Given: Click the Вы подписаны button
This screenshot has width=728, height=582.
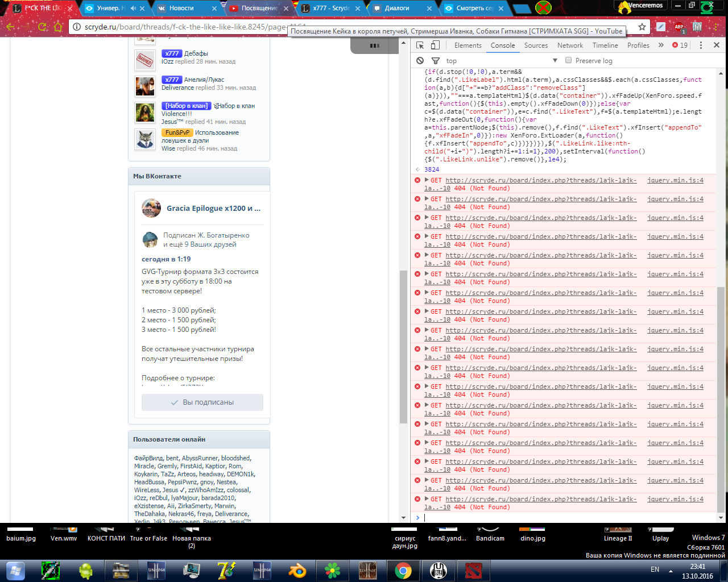Looking at the screenshot, I should pyautogui.click(x=202, y=402).
